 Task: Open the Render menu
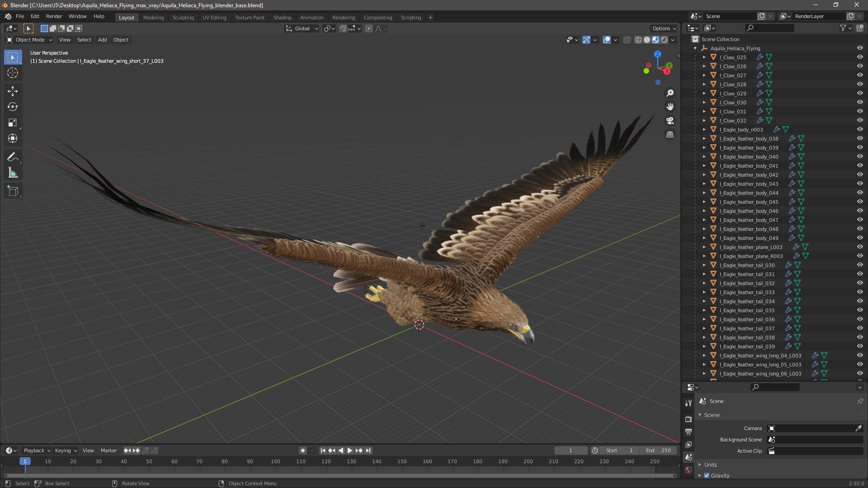click(x=54, y=16)
